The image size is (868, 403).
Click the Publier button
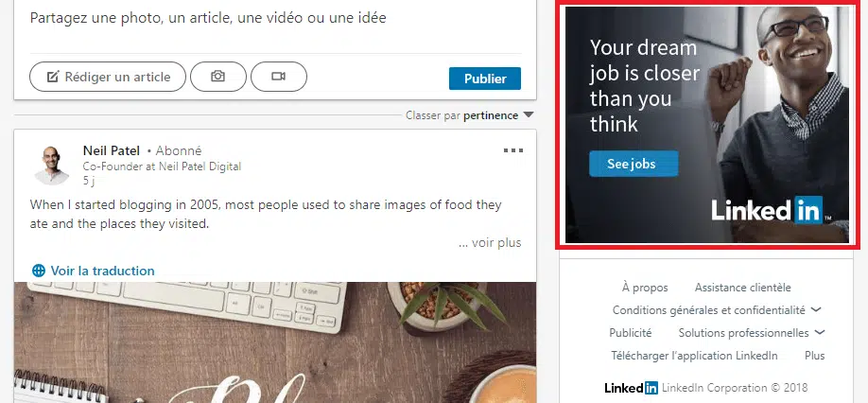click(485, 79)
